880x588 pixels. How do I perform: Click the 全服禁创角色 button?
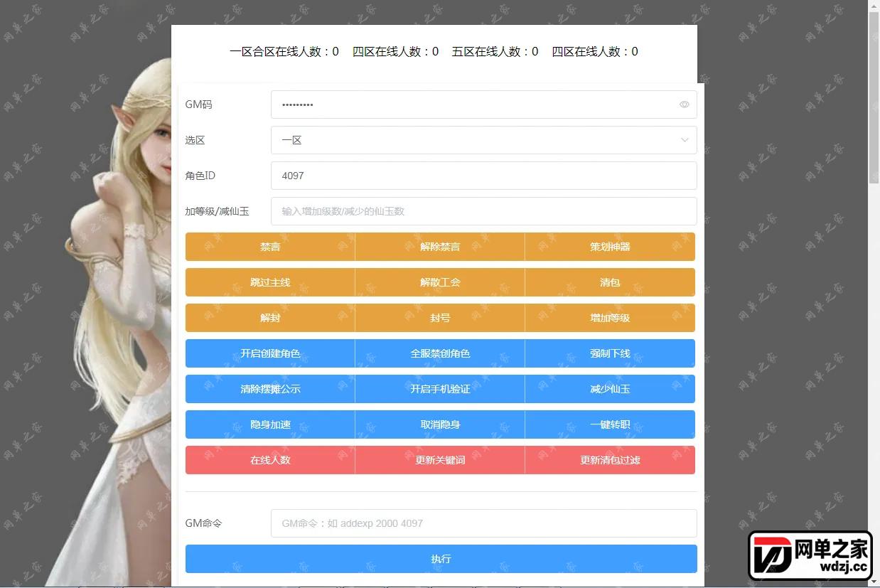tap(440, 353)
